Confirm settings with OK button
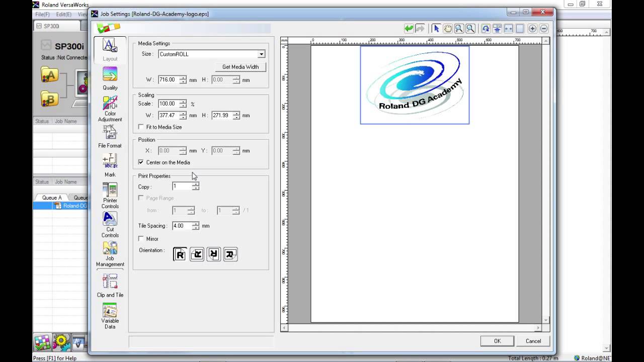Viewport: 644px width, 362px height. point(497,341)
